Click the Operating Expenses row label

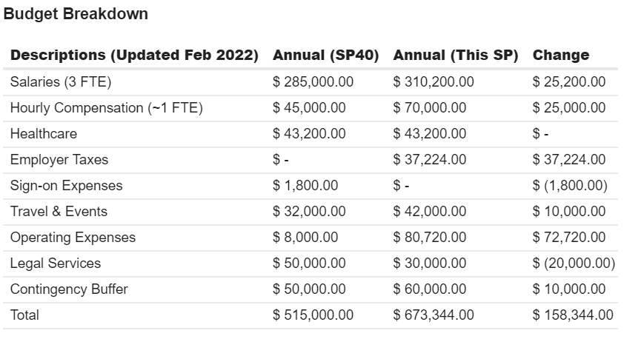tap(73, 238)
